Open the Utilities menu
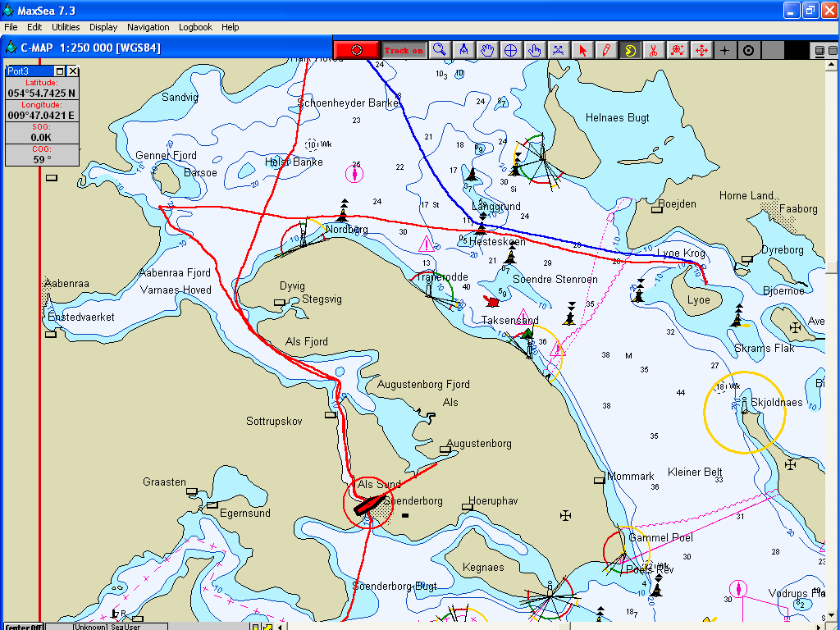The image size is (840, 630). (66, 27)
